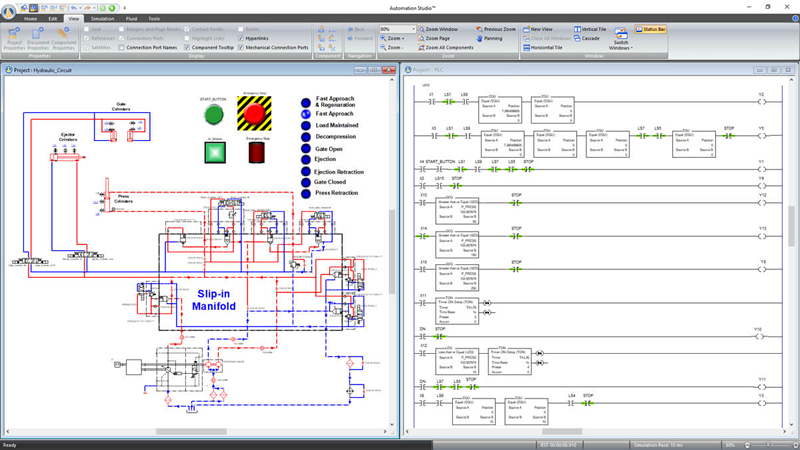Click the Navigation Forward arrow
800x450 pixels.
[x=360, y=38]
